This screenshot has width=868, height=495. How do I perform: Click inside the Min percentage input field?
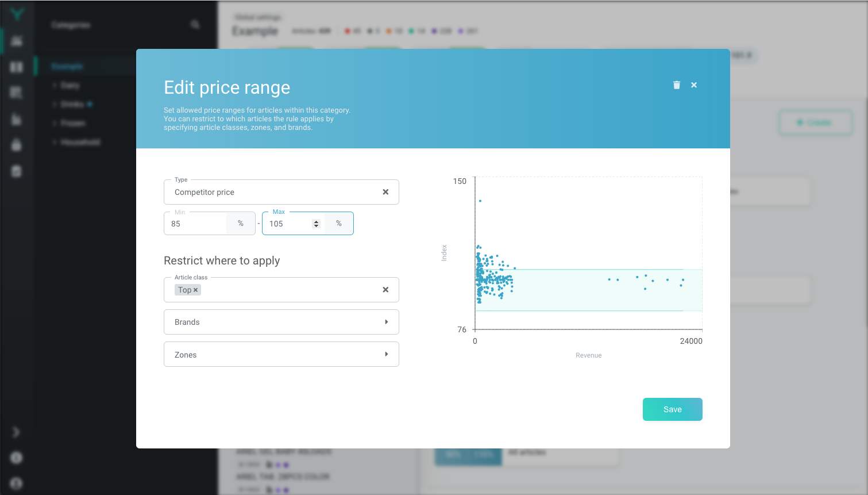click(x=195, y=224)
